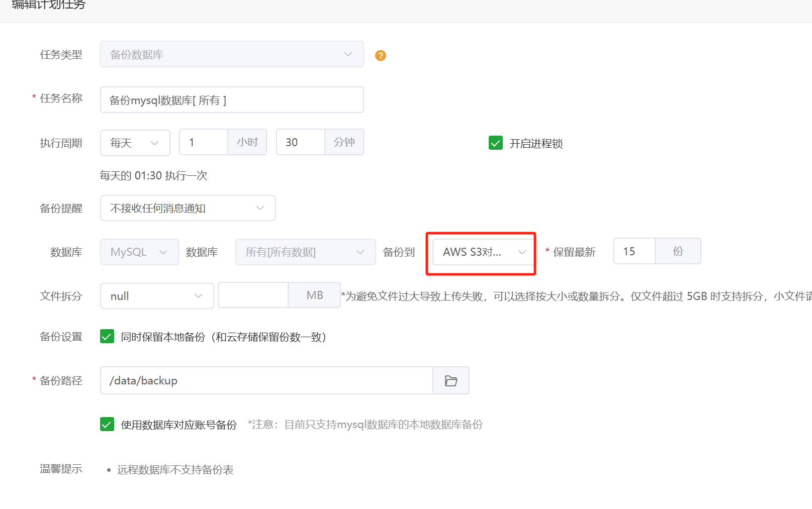Click the 分钟 unit label addon
Screen dimensions: 812x509
(344, 143)
